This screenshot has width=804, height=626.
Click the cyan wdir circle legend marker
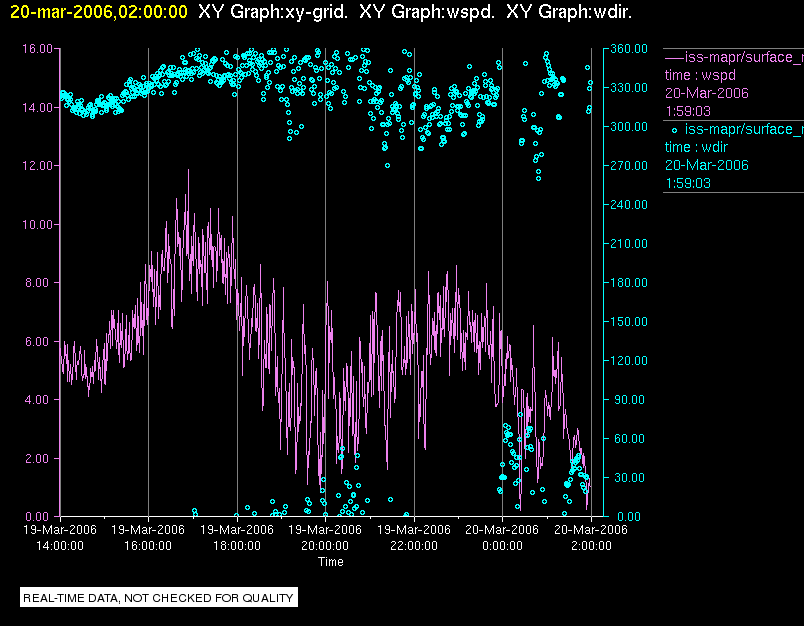675,129
